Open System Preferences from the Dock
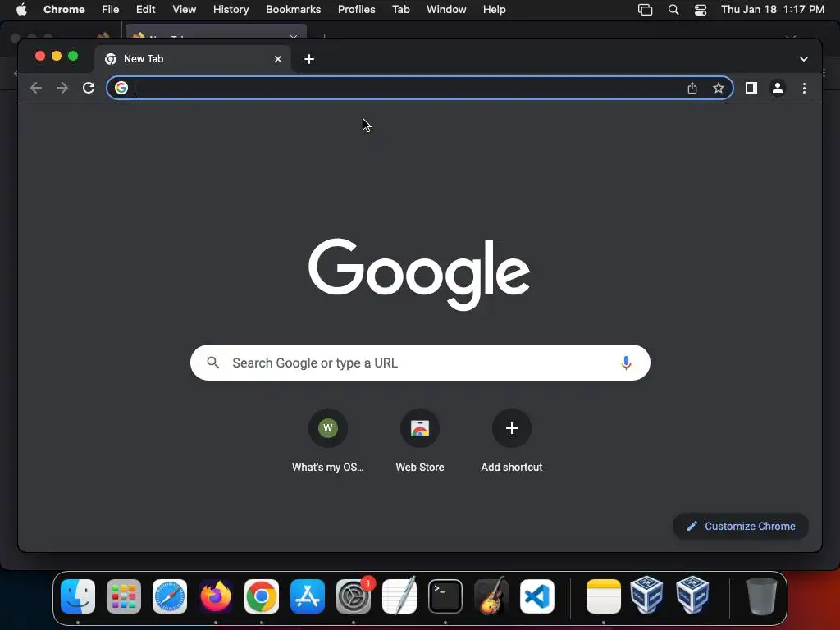This screenshot has width=840, height=630. click(x=354, y=596)
